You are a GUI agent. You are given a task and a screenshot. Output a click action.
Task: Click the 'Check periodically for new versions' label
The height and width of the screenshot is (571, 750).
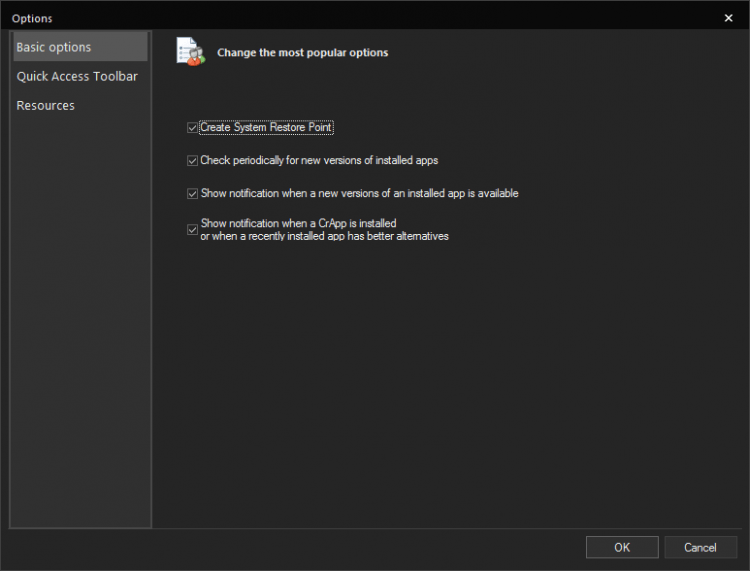point(319,160)
